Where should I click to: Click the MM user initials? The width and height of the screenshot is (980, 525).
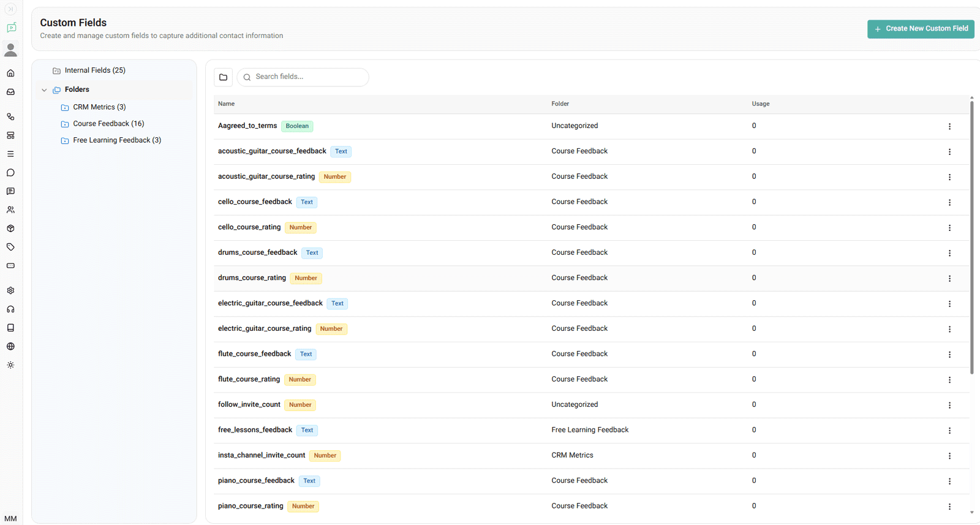click(10, 519)
